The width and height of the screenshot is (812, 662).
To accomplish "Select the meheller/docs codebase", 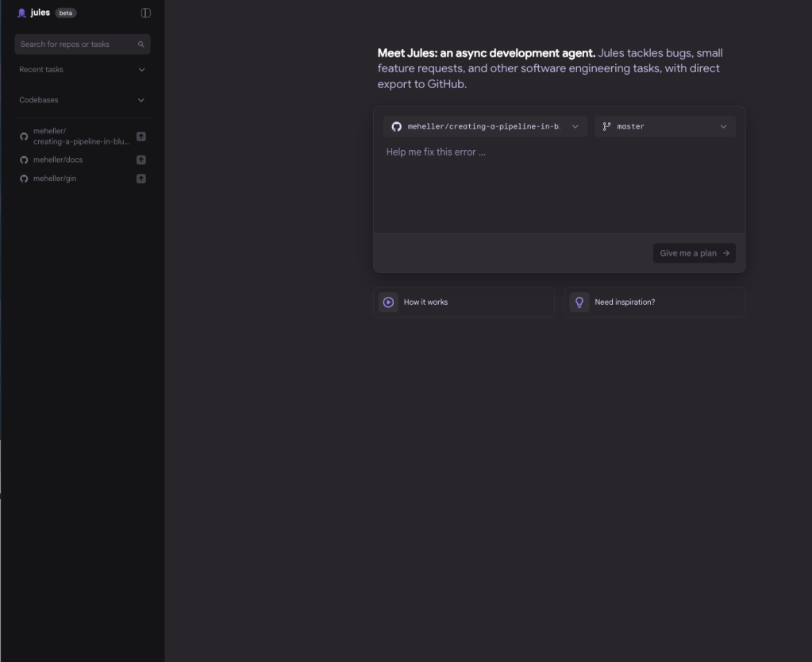I will (57, 160).
